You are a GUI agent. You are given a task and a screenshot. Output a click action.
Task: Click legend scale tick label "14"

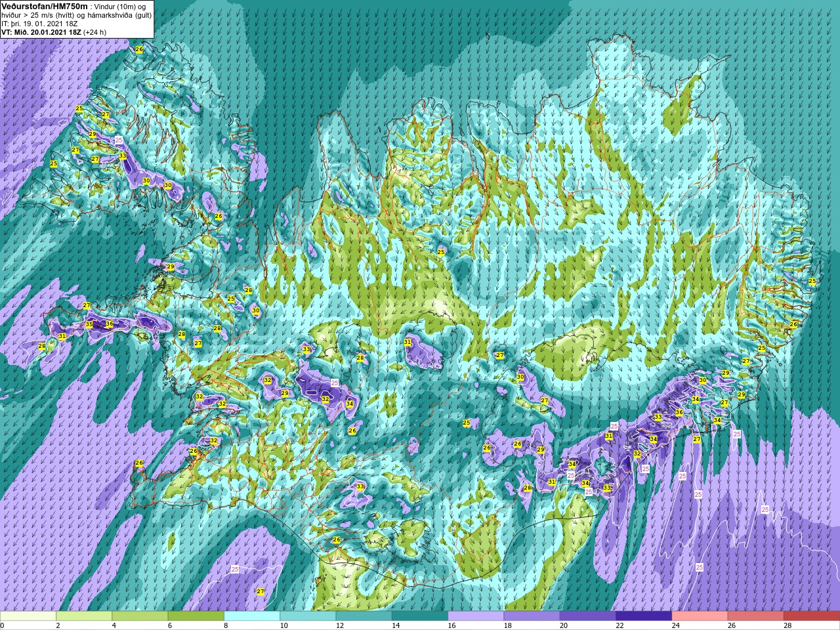click(x=396, y=625)
